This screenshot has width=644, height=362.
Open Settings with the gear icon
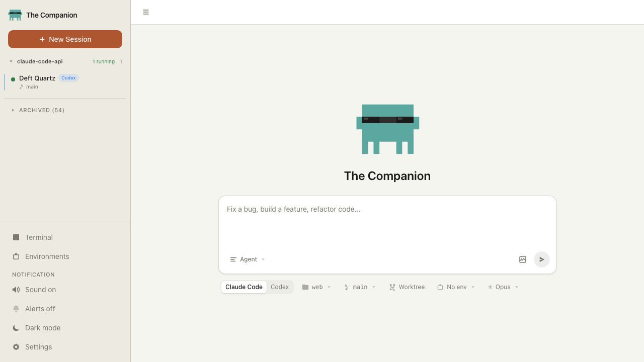click(x=16, y=347)
